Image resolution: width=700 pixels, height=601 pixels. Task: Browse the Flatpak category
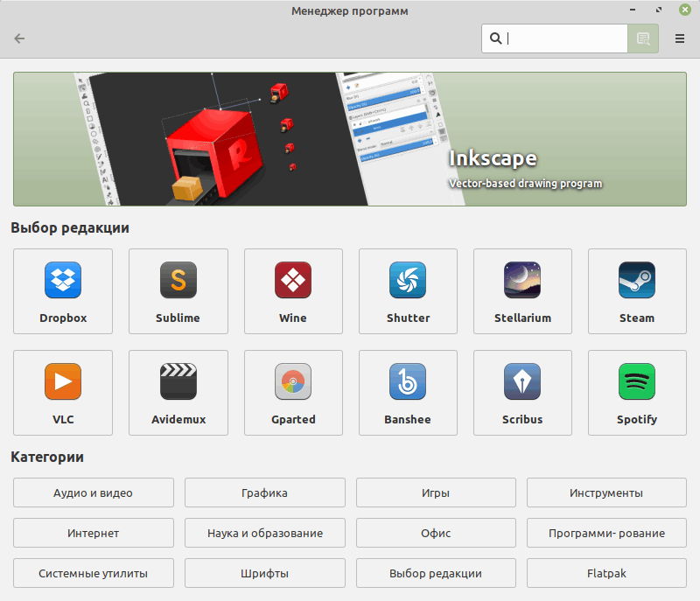[606, 573]
